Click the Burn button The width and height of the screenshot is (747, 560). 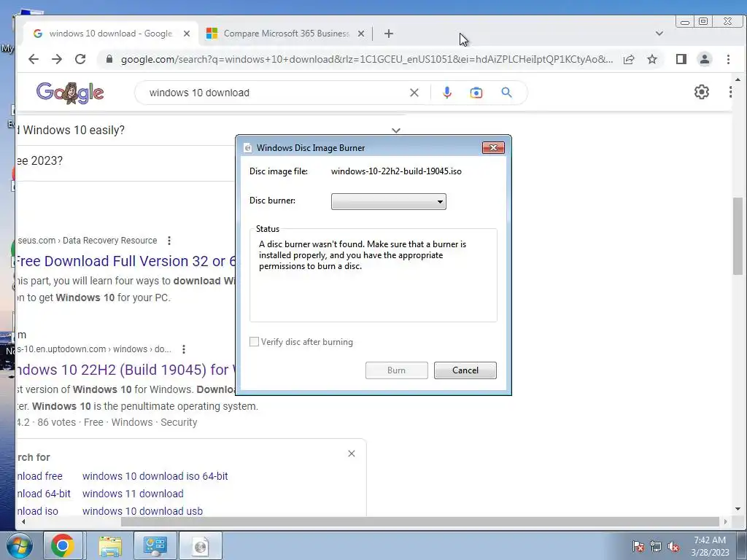pyautogui.click(x=396, y=370)
